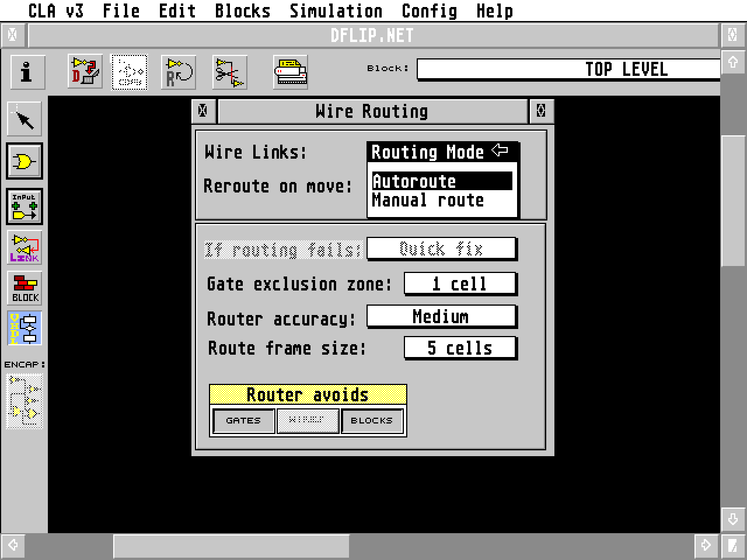Click the Delete component tool
Image resolution: width=747 pixels, height=560 pixels.
click(x=84, y=72)
